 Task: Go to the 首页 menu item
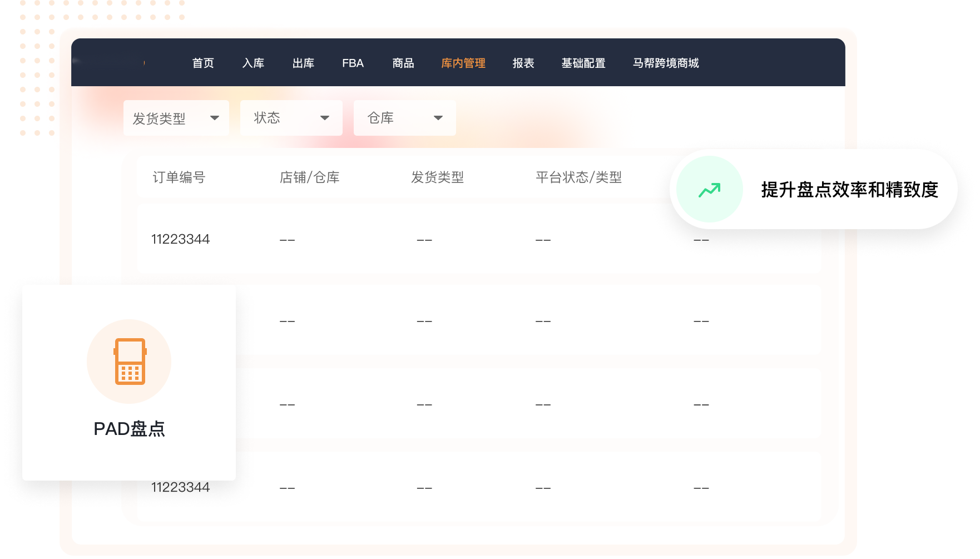click(203, 63)
